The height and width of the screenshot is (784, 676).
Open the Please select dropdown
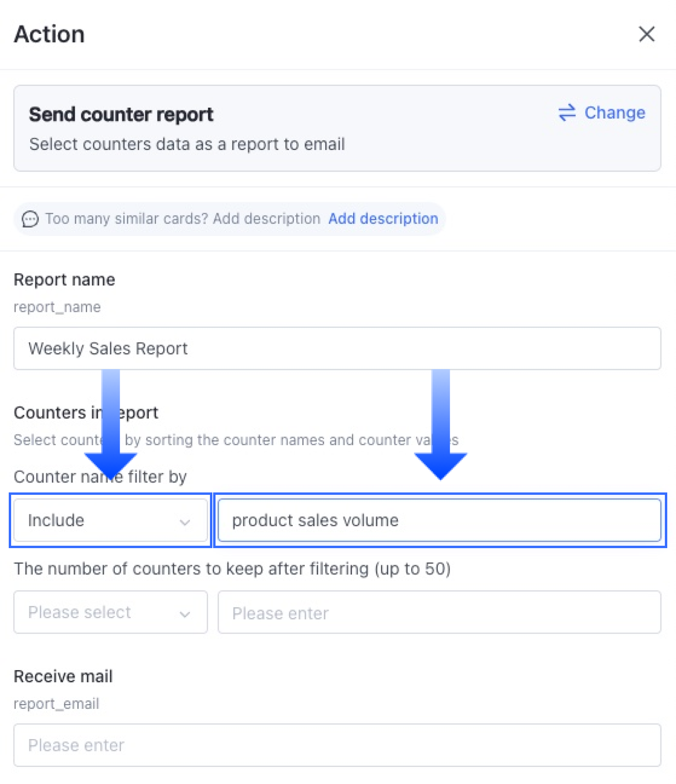(x=111, y=612)
